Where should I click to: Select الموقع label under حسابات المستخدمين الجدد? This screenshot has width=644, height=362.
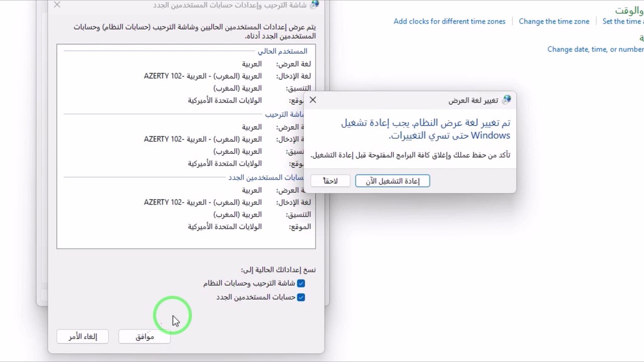pyautogui.click(x=300, y=227)
